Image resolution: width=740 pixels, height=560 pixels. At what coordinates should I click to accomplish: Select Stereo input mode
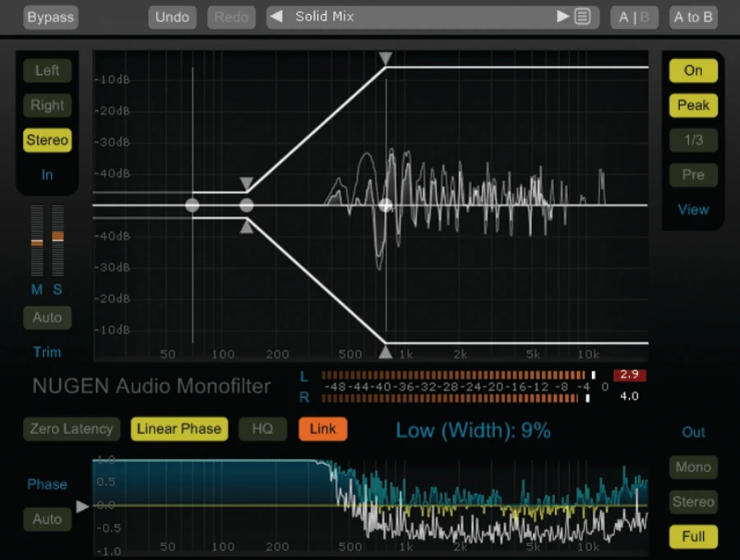(x=47, y=141)
